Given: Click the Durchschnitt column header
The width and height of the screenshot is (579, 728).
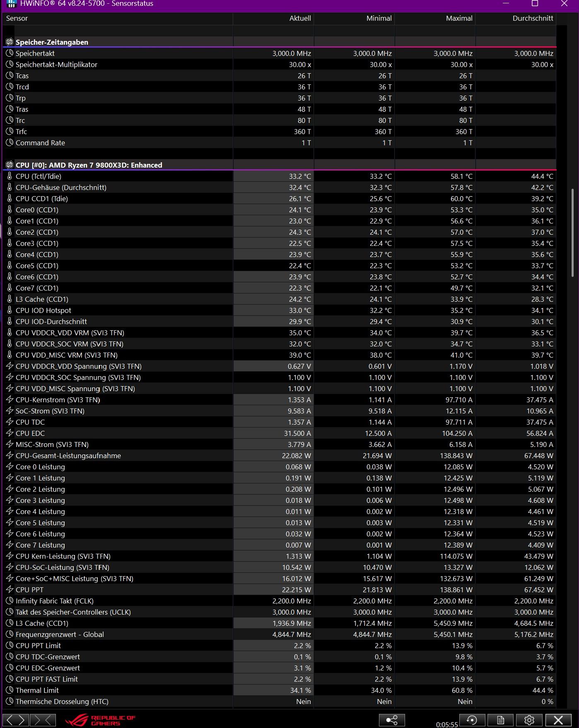Looking at the screenshot, I should click(516, 18).
